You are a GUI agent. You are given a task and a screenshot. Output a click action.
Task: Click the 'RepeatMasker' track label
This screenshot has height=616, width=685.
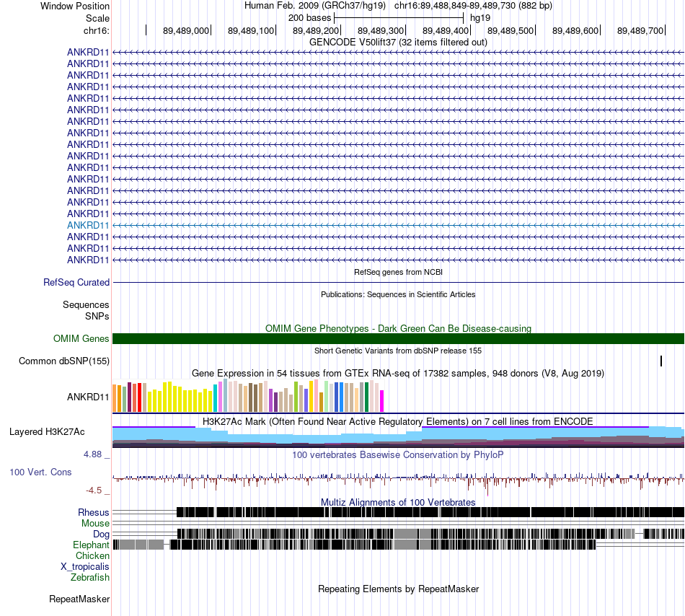[x=79, y=599]
